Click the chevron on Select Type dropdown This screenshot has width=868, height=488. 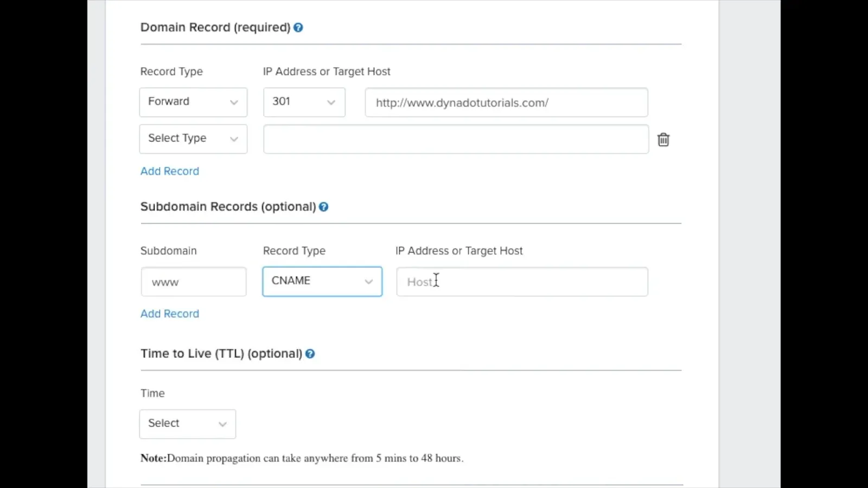(x=234, y=139)
